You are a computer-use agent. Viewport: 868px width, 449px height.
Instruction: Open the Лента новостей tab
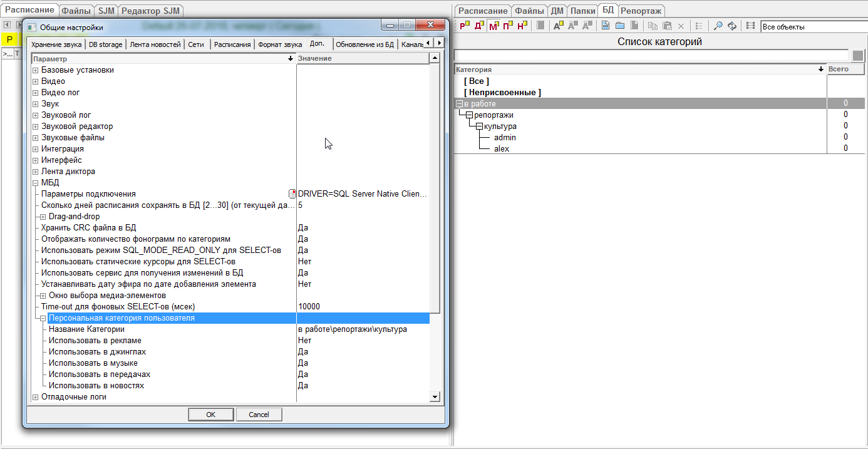(x=155, y=44)
